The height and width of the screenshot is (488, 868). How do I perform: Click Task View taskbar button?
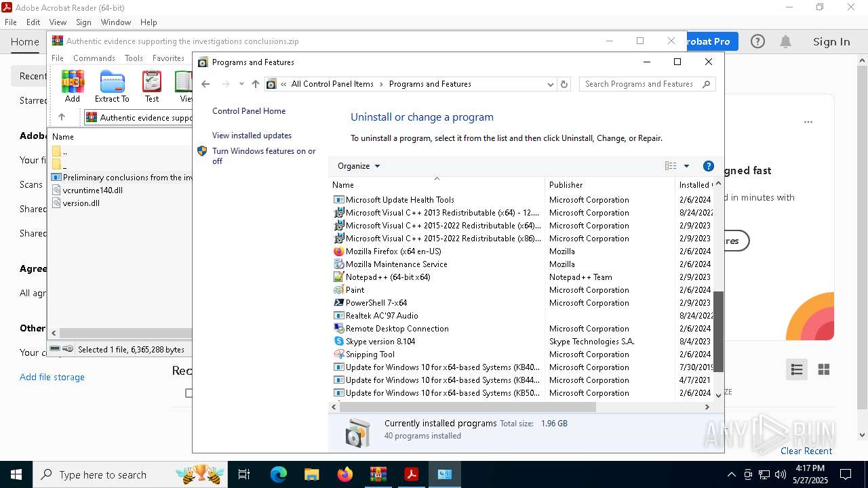click(x=244, y=474)
